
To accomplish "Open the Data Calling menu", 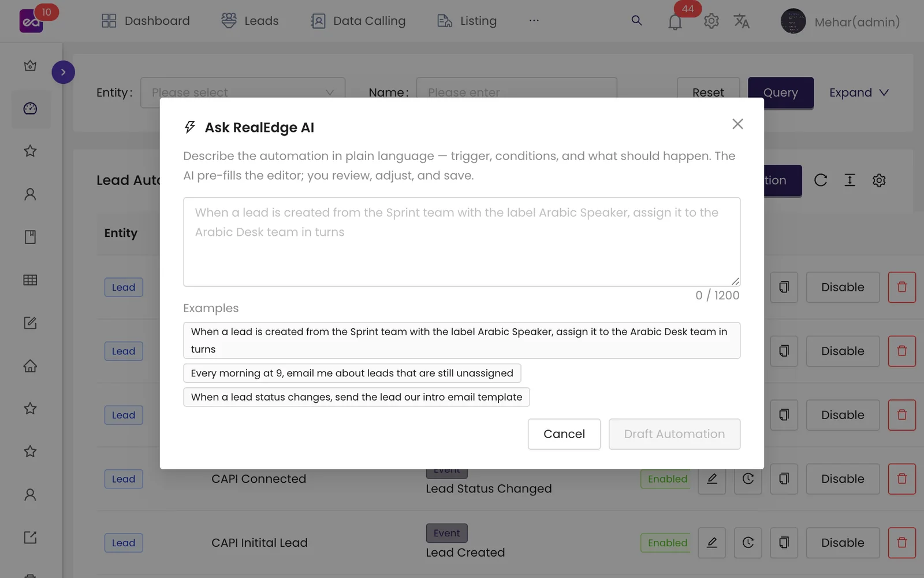I will coord(358,21).
